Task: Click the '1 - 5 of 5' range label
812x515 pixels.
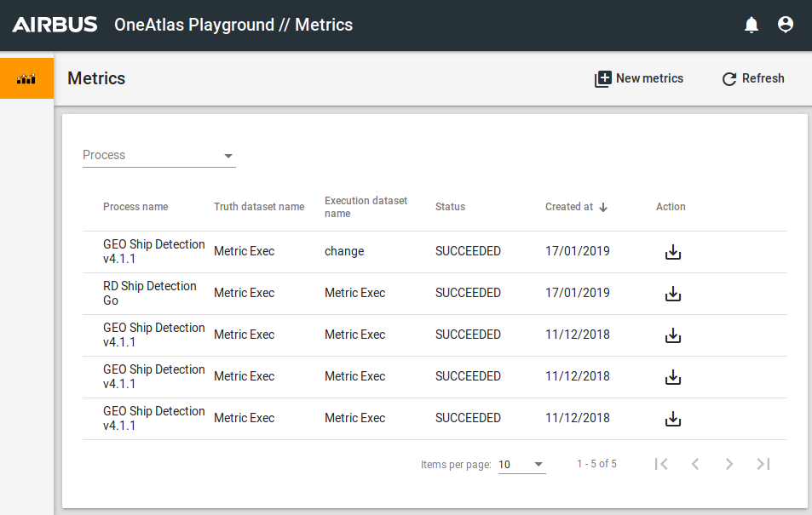Action: (x=596, y=464)
